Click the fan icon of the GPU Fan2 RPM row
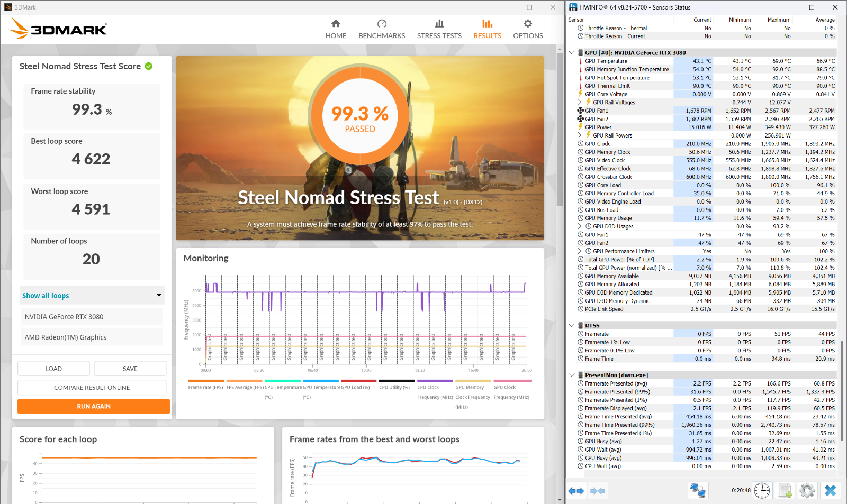This screenshot has height=504, width=847. pyautogui.click(x=581, y=119)
